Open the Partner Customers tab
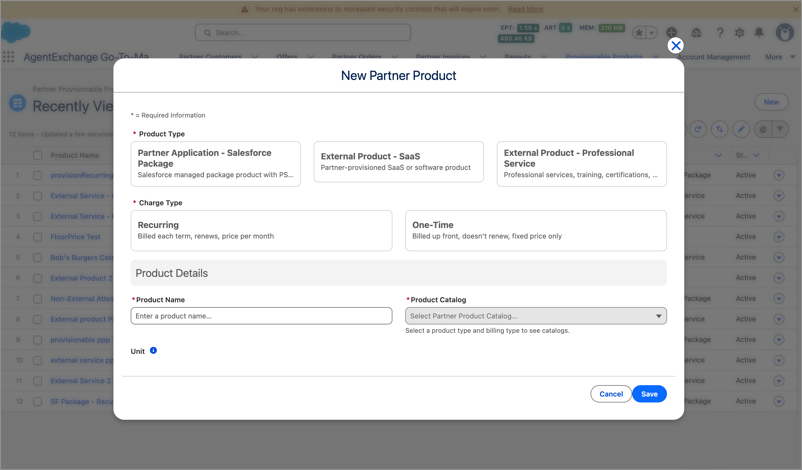This screenshot has height=470, width=802. click(210, 56)
